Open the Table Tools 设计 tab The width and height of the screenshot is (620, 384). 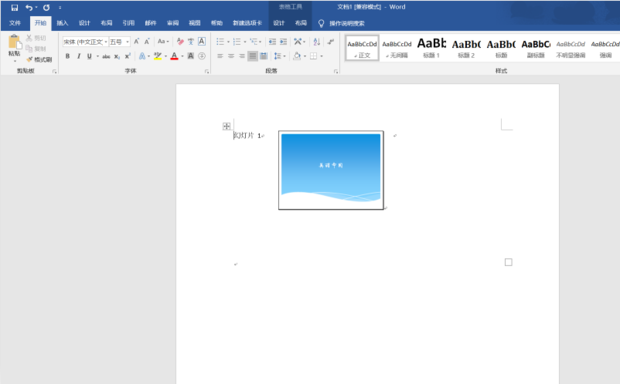coord(279,23)
